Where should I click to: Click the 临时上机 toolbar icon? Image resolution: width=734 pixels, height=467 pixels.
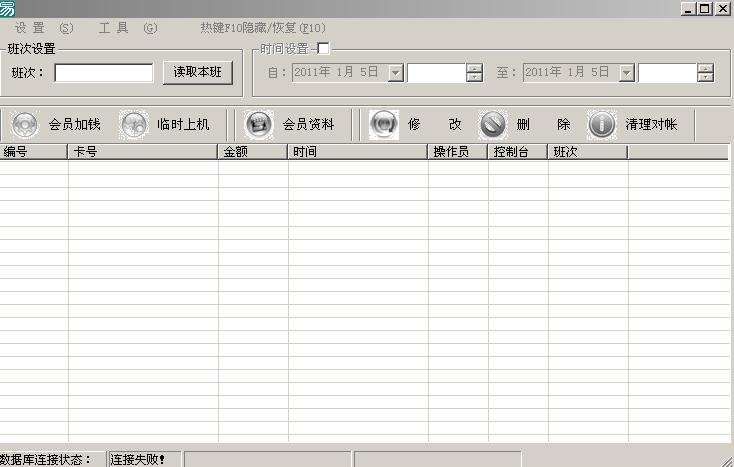[x=133, y=125]
